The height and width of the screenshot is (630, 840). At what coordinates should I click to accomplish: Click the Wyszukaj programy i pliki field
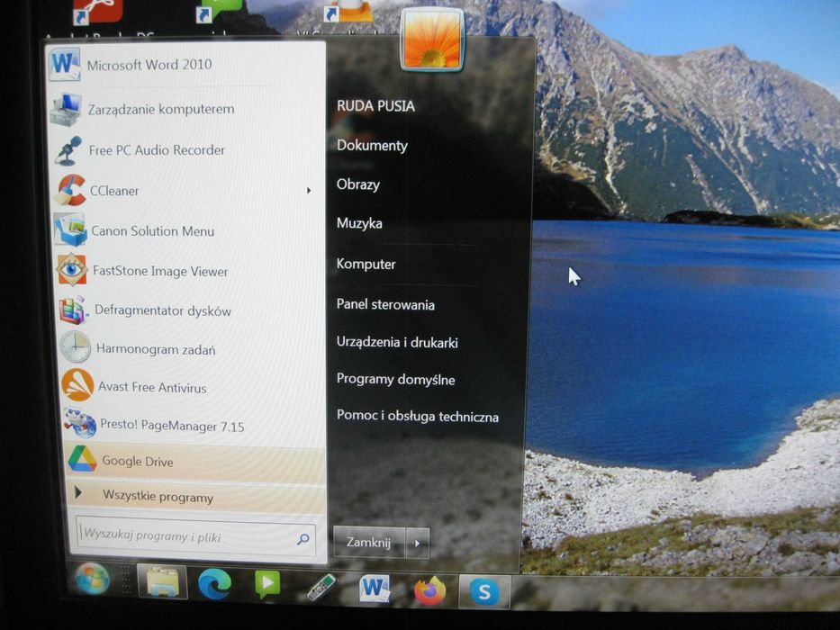[196, 535]
